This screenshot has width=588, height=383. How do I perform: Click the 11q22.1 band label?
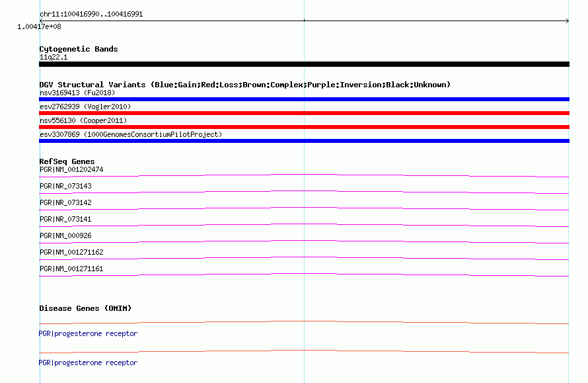pyautogui.click(x=54, y=57)
